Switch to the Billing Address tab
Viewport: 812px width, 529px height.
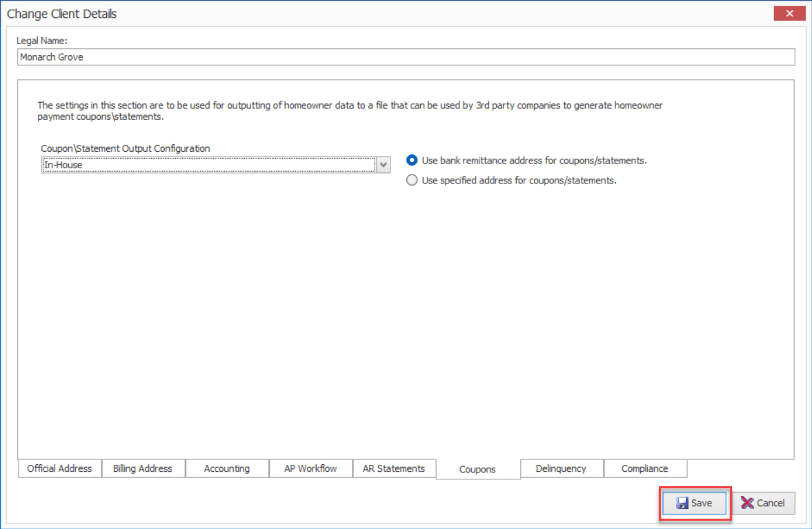[x=143, y=468]
